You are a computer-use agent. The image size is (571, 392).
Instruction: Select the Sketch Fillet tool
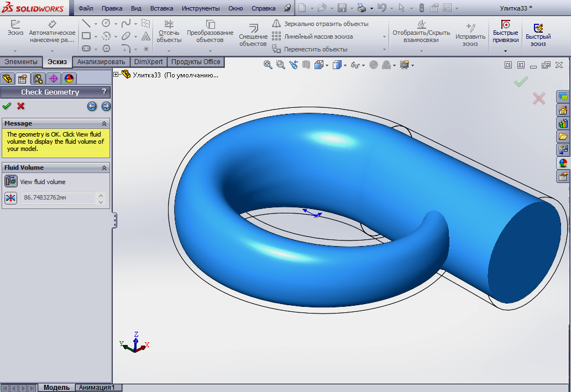[125, 48]
